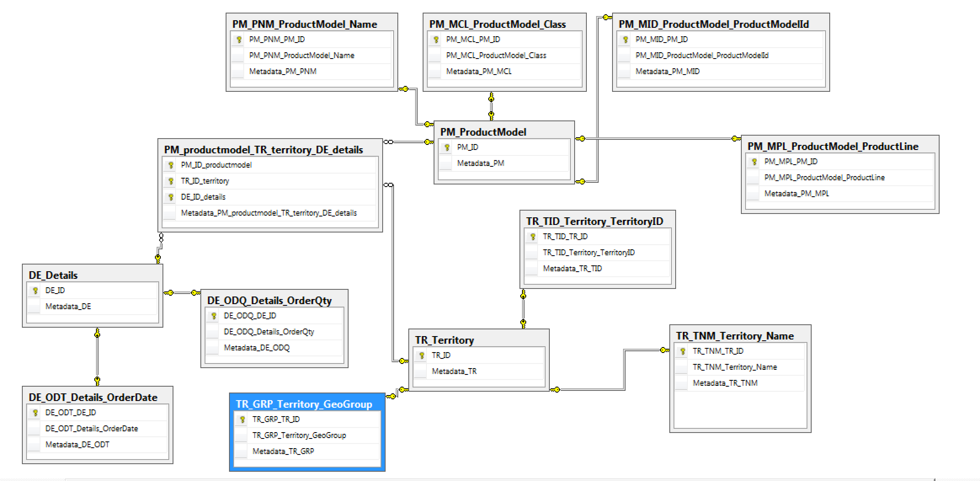The height and width of the screenshot is (481, 980).
Task: Select the PM_MID_ProductModel_ProductModelId column row
Action: pos(702,56)
